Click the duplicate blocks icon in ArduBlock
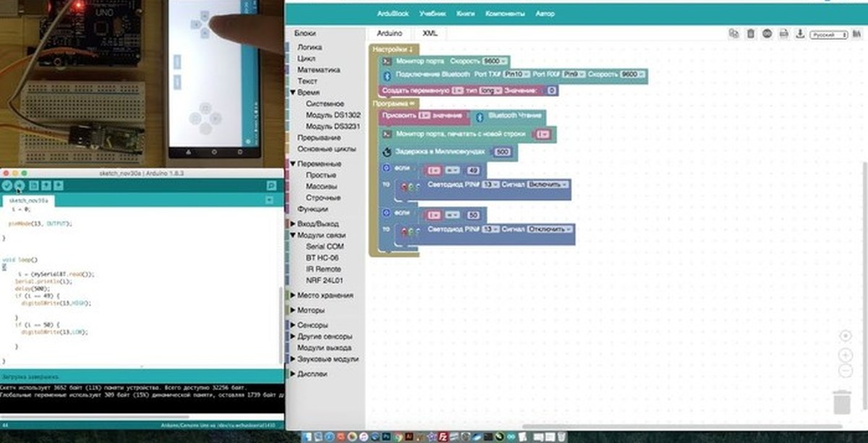This screenshot has height=443, width=868. (733, 33)
